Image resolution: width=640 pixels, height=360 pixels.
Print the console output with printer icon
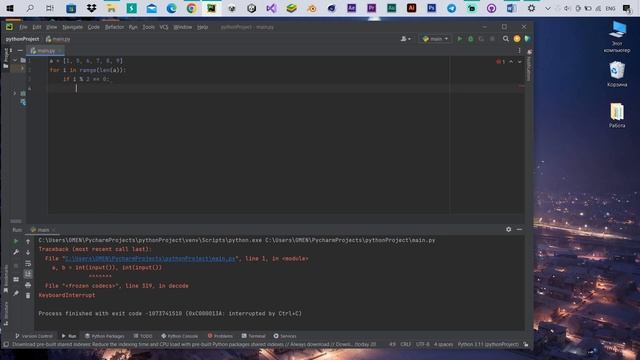(x=28, y=285)
